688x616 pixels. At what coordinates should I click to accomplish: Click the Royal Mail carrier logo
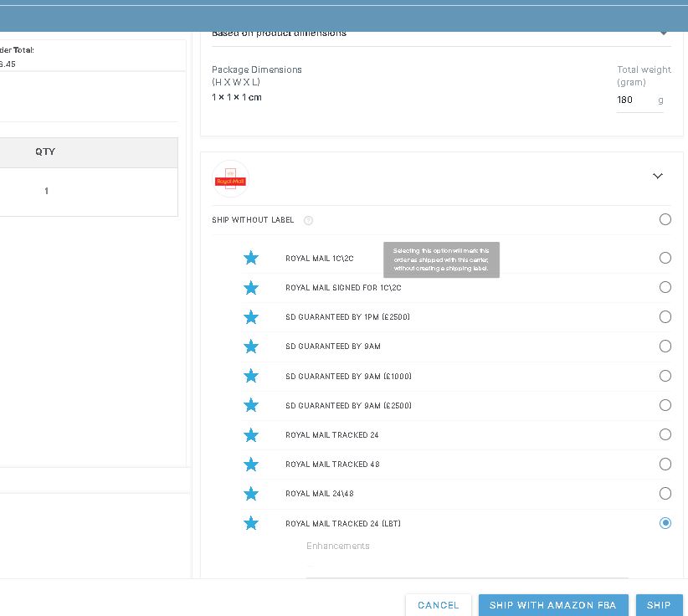click(230, 178)
